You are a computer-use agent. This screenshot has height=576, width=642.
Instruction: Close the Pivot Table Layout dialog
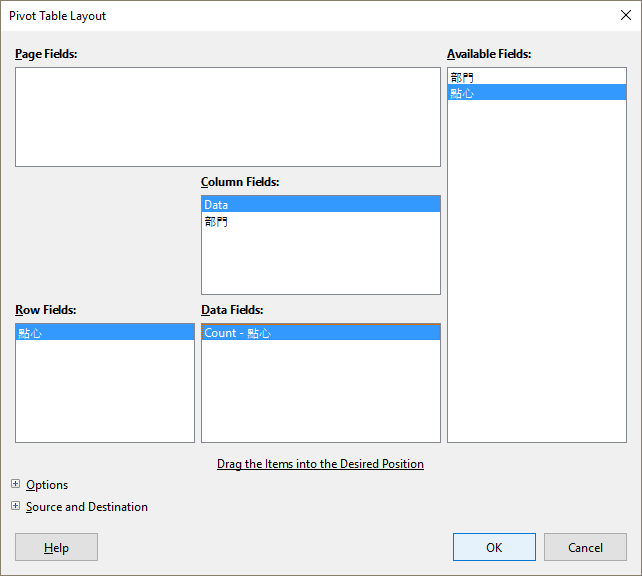click(625, 15)
